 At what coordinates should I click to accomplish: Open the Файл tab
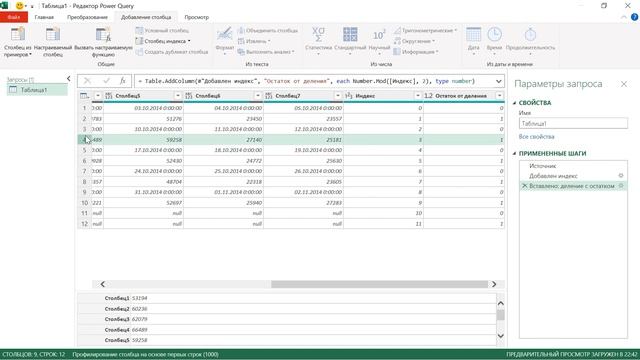(14, 17)
